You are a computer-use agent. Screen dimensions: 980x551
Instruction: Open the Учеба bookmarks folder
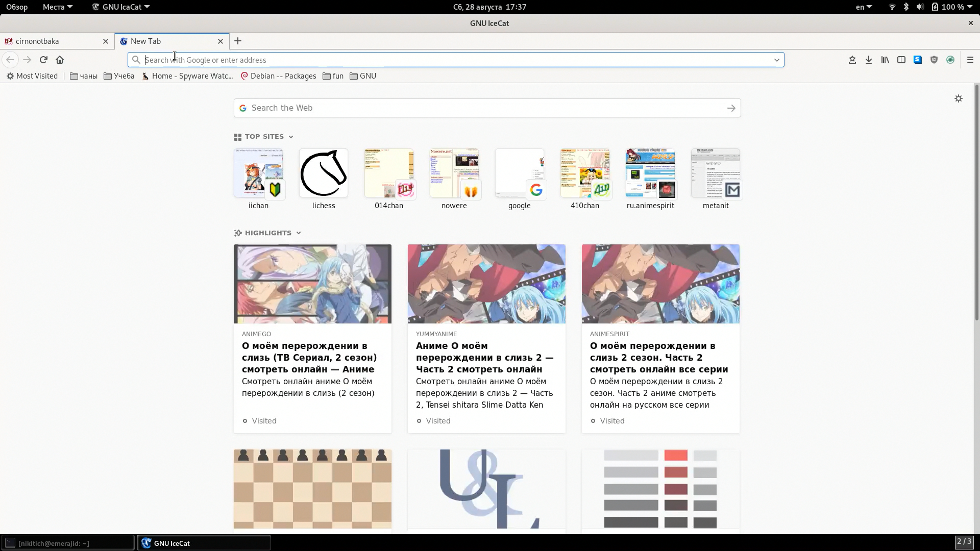119,76
